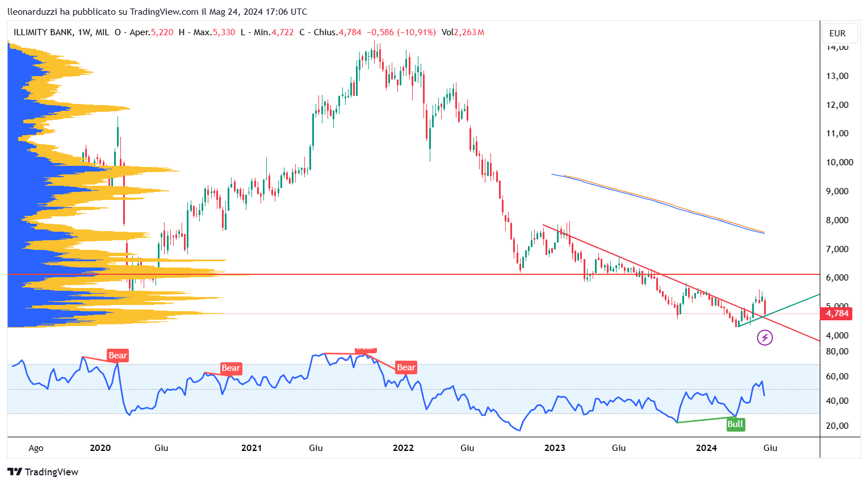Click the Bear label near 2020
The height and width of the screenshot is (485, 868).
(118, 356)
